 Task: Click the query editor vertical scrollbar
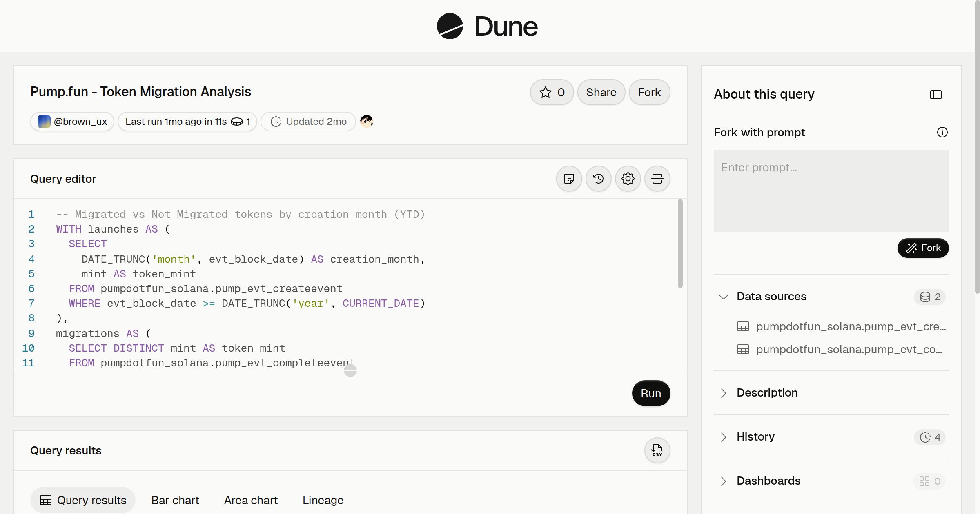(680, 244)
